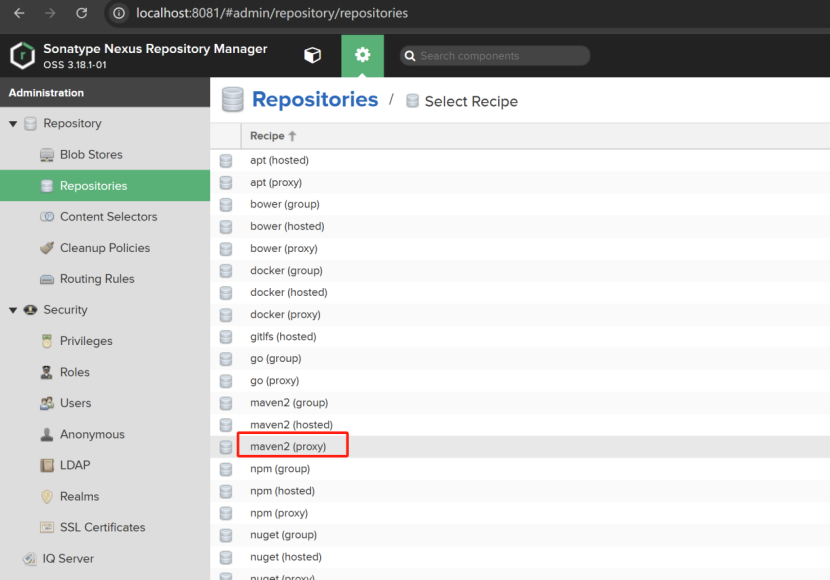Image resolution: width=830 pixels, height=580 pixels.
Task: Click the search magnifier icon
Action: pyautogui.click(x=410, y=56)
